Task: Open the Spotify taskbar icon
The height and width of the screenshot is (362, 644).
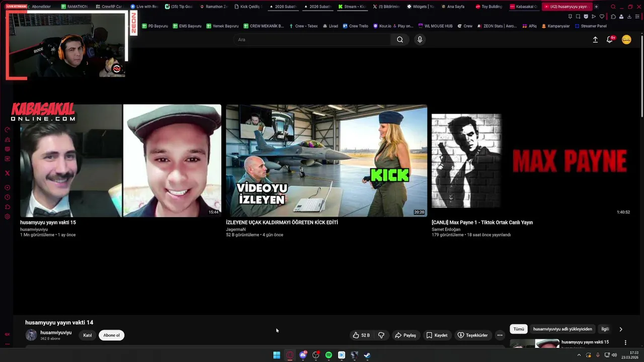Action: point(329,355)
